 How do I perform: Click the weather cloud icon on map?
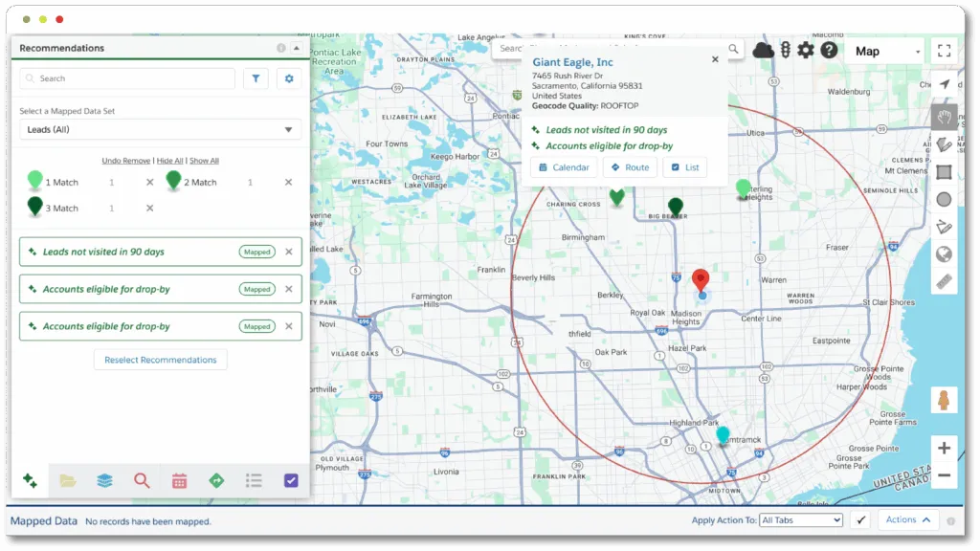(x=763, y=50)
